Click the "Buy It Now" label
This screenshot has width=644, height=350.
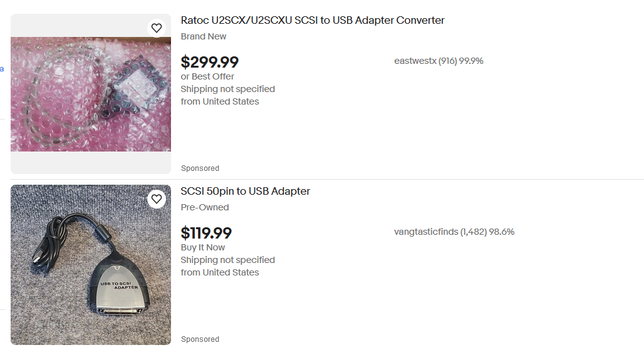coord(203,247)
